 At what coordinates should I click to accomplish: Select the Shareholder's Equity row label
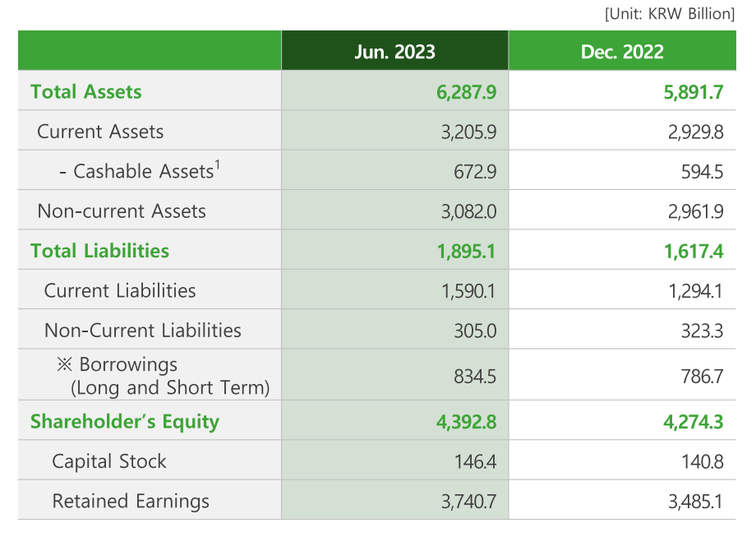coord(125,422)
